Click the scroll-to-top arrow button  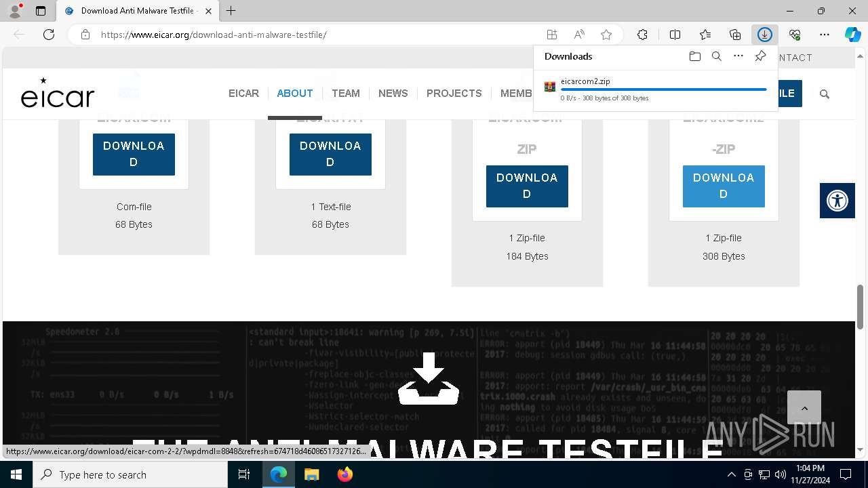[x=804, y=408]
